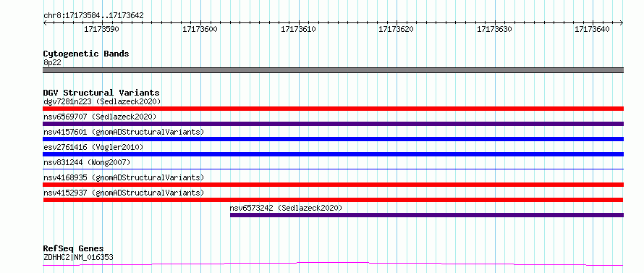Image resolution: width=644 pixels, height=273 pixels.
Task: Click the thin blue line under nsv831244
Action: 333,169
